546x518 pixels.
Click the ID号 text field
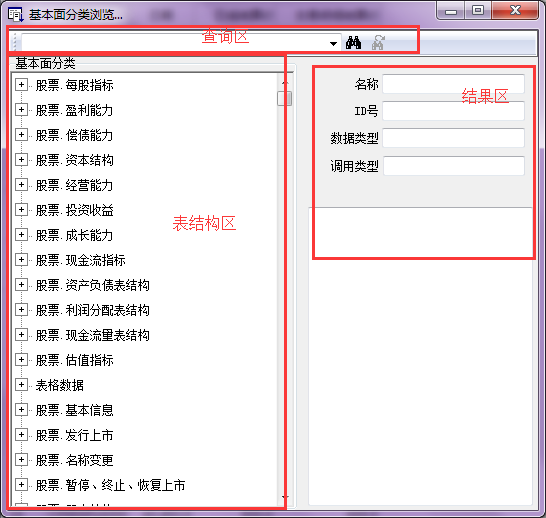coord(453,111)
